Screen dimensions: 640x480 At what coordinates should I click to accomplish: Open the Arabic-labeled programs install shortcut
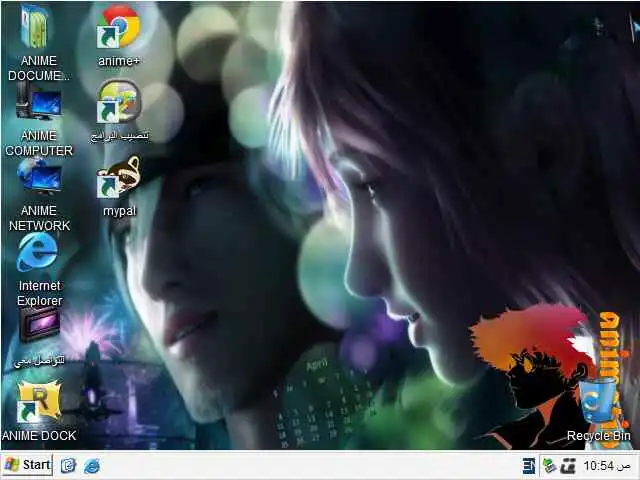coord(119,102)
